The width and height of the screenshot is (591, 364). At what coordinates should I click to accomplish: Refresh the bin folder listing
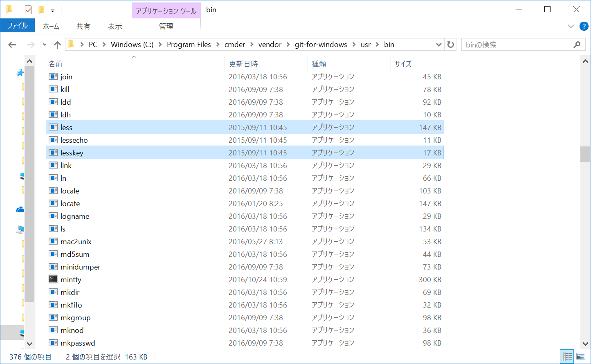[451, 45]
